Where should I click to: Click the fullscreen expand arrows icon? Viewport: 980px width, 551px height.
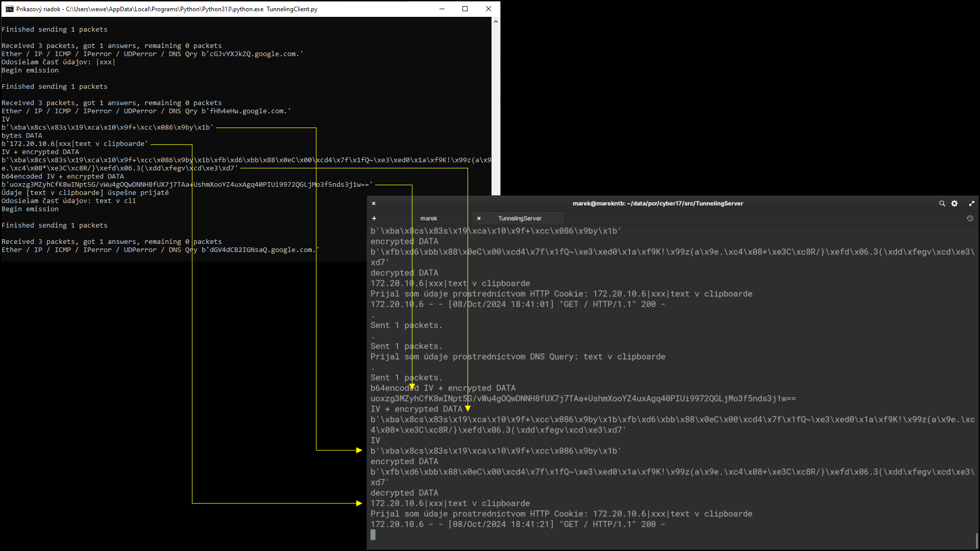(971, 204)
